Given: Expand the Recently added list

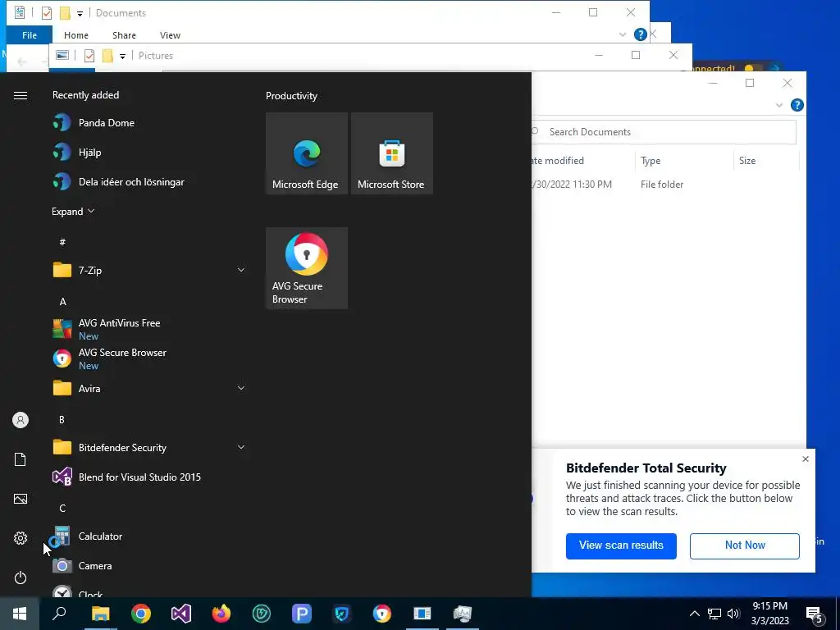Looking at the screenshot, I should point(73,211).
